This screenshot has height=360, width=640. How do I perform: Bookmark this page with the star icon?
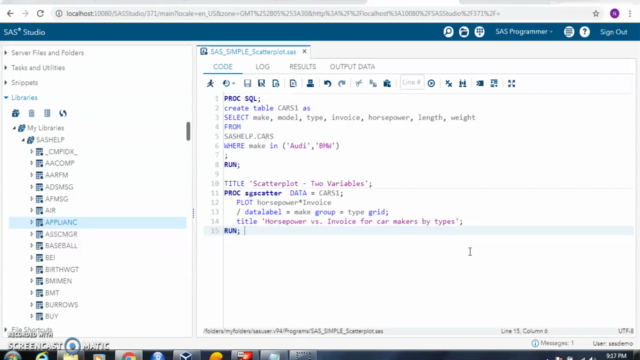(x=596, y=13)
